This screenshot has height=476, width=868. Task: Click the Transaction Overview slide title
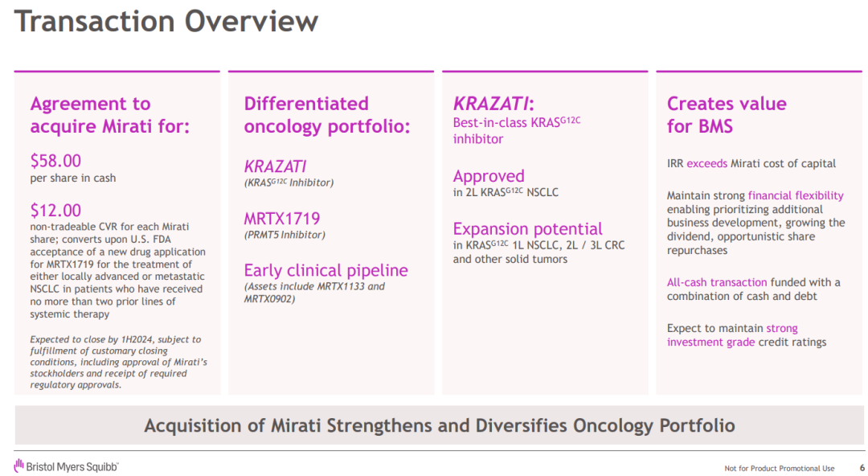[x=166, y=22]
